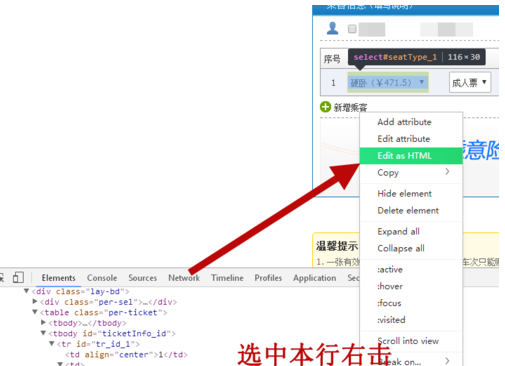Collapse the div lay-bd tree node

pyautogui.click(x=26, y=291)
